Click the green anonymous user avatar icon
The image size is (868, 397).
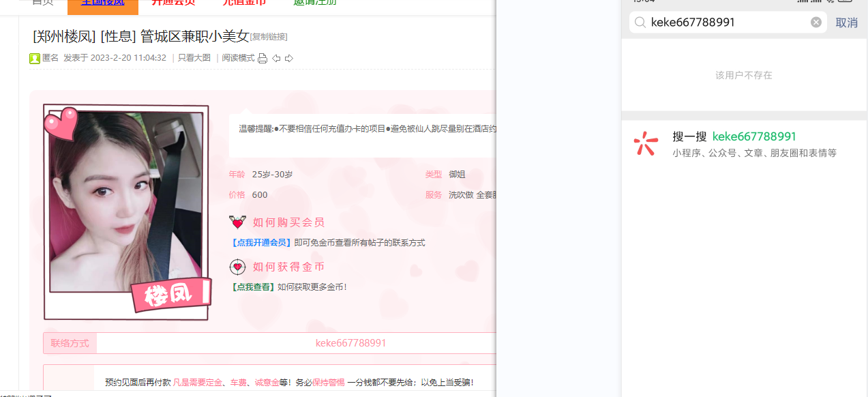tap(35, 59)
